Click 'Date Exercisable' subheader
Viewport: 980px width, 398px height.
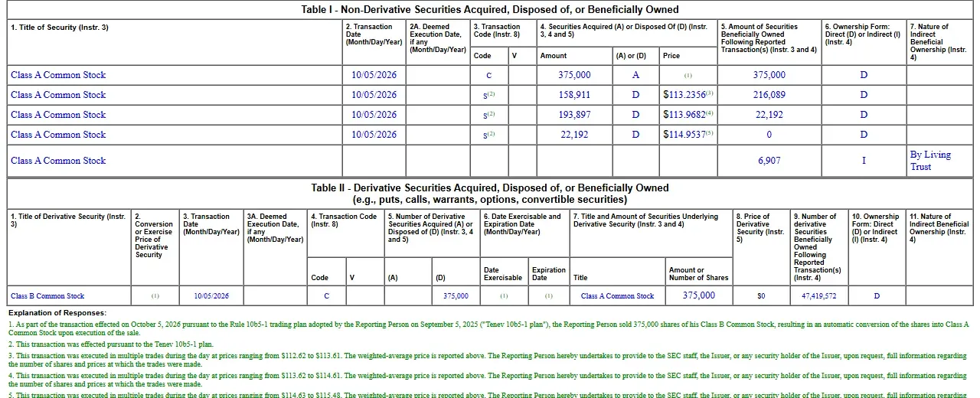[503, 274]
